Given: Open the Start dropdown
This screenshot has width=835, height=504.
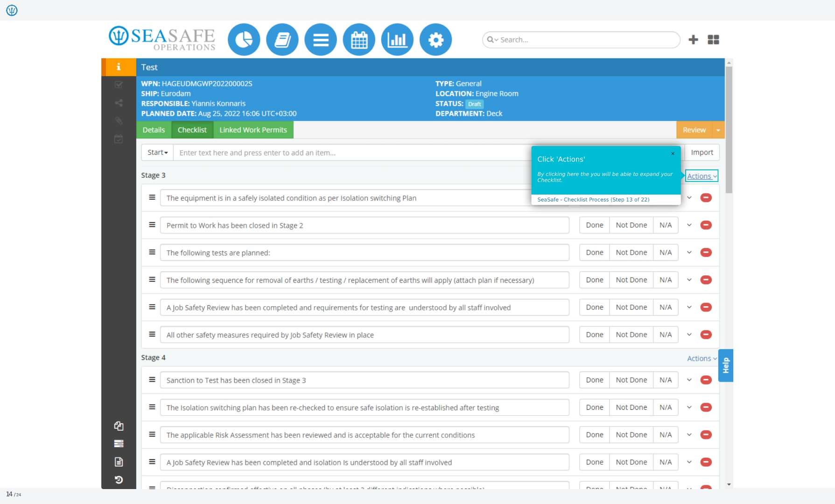Looking at the screenshot, I should click(157, 153).
